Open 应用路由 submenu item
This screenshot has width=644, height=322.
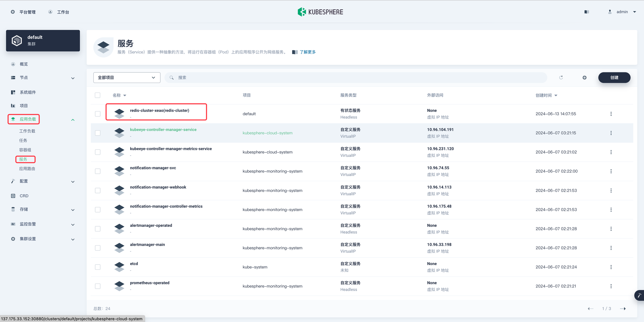point(27,169)
